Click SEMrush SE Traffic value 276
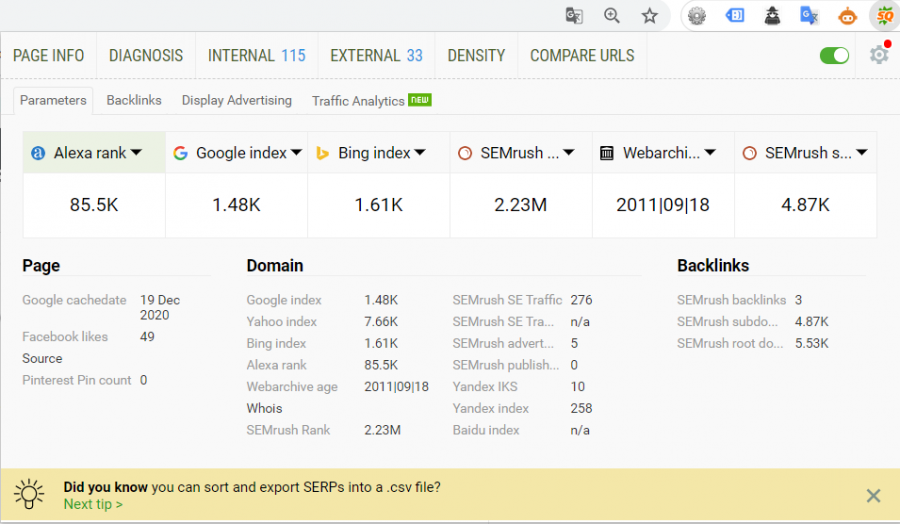 pyautogui.click(x=581, y=300)
